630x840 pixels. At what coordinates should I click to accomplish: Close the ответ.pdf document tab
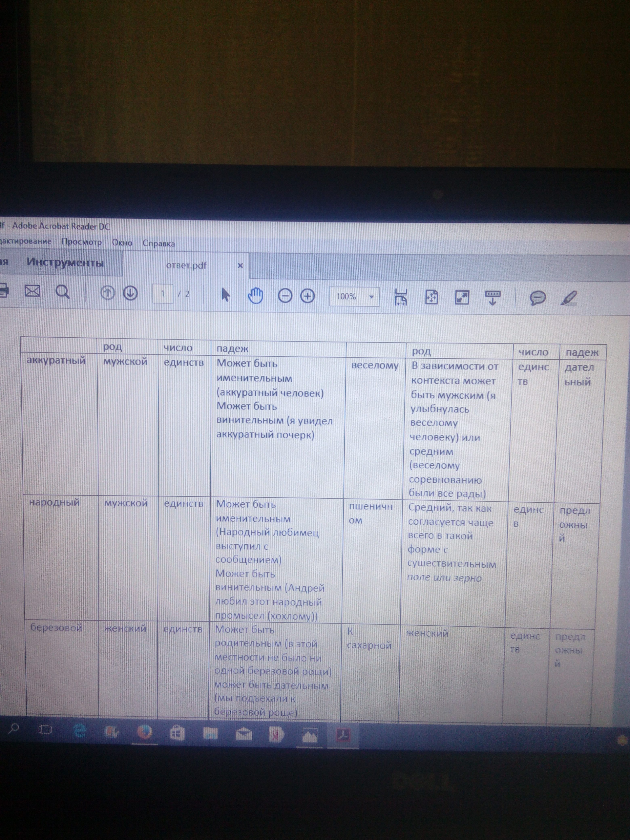click(x=240, y=266)
